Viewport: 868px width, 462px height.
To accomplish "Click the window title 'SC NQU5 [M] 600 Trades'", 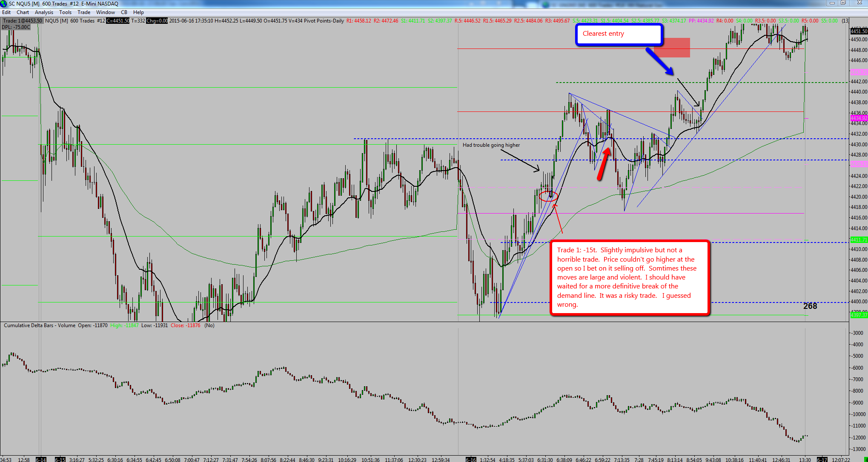I will [38, 4].
